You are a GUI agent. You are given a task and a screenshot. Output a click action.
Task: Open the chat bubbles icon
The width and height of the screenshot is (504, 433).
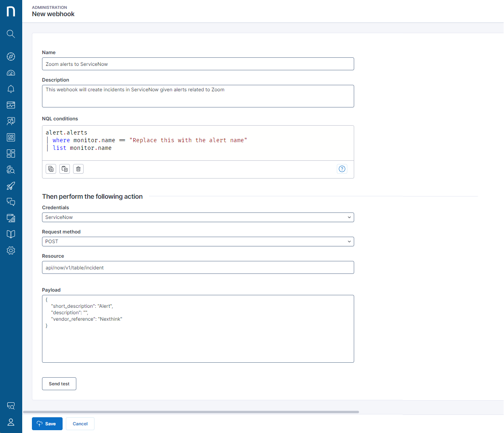click(x=11, y=202)
